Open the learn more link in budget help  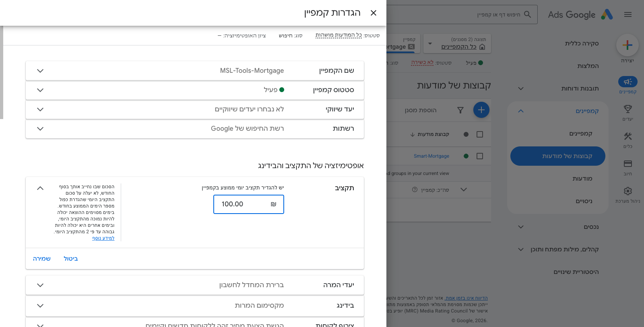(x=103, y=238)
